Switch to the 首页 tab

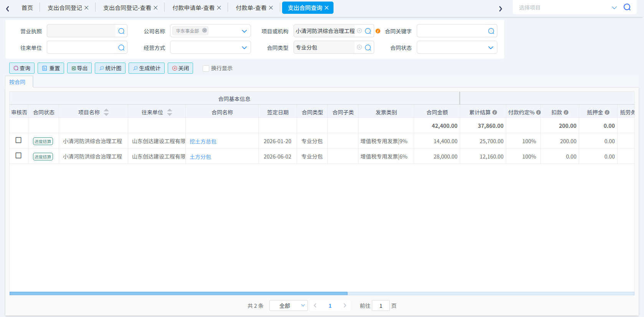(27, 8)
